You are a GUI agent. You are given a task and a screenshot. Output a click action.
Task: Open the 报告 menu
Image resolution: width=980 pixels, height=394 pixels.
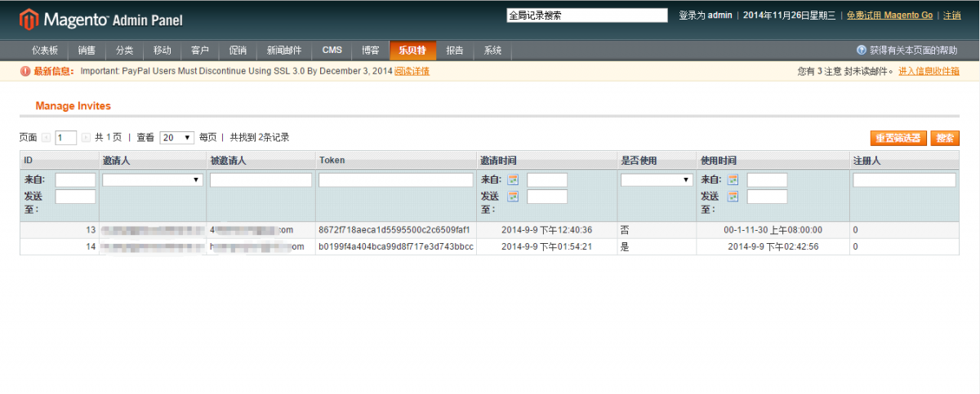tap(455, 51)
